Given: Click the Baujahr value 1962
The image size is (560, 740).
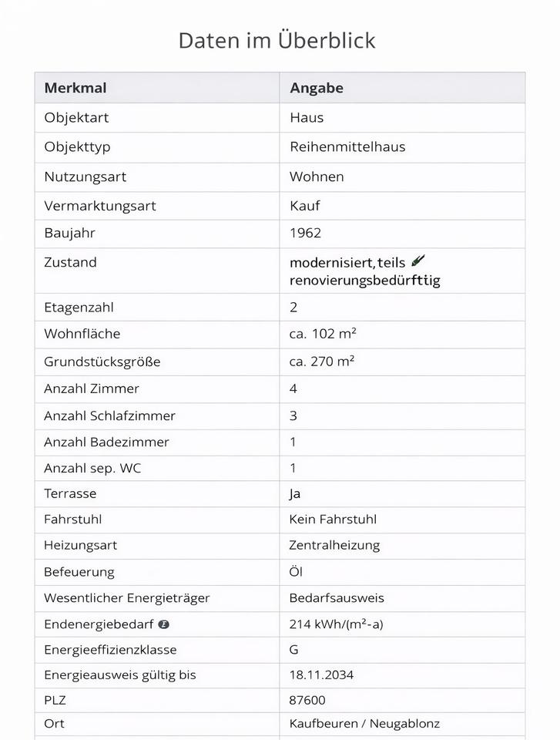Looking at the screenshot, I should click(305, 233).
